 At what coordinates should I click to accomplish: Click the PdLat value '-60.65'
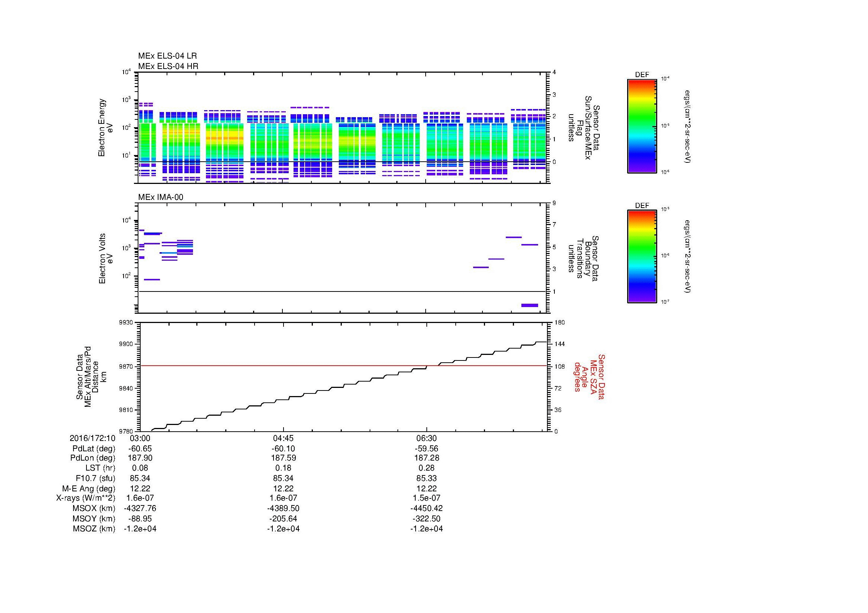140,449
